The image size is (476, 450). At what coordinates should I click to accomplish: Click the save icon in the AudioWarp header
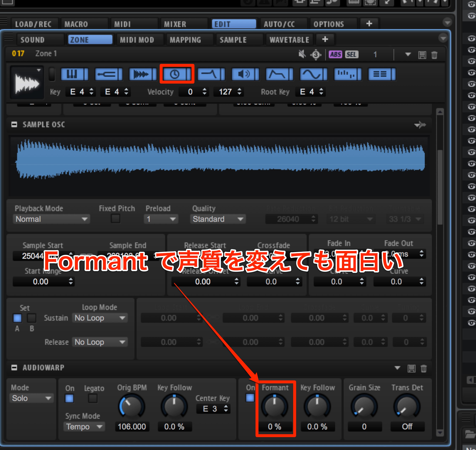pos(411,368)
